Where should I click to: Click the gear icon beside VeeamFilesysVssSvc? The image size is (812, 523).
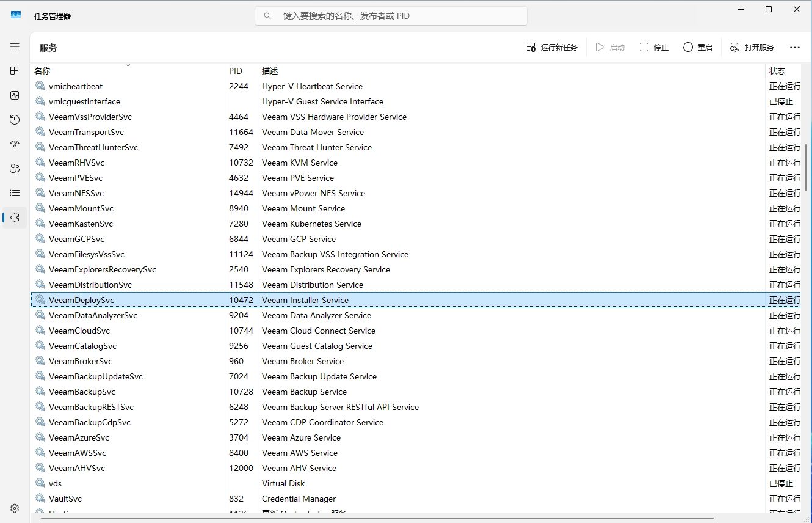pyautogui.click(x=40, y=254)
